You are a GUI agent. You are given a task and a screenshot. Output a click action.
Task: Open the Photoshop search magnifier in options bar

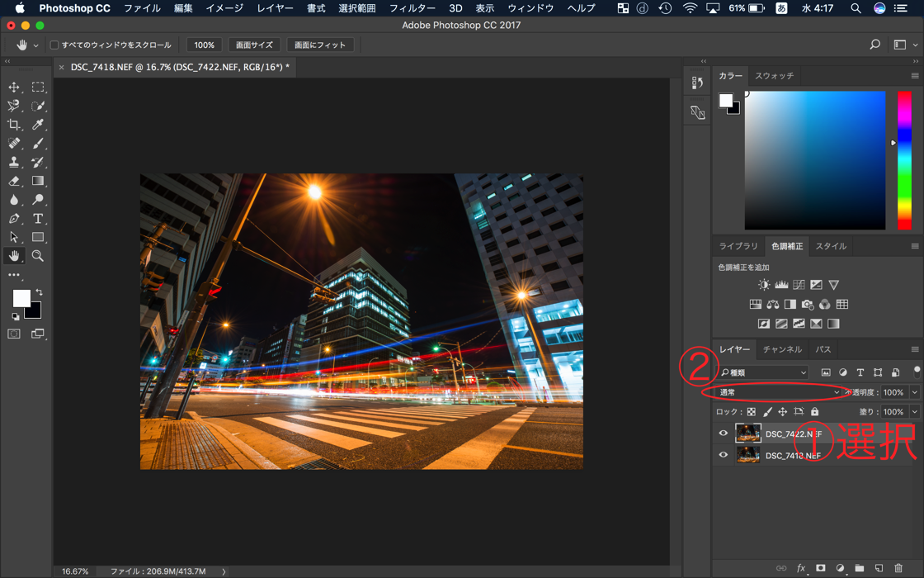tap(875, 45)
